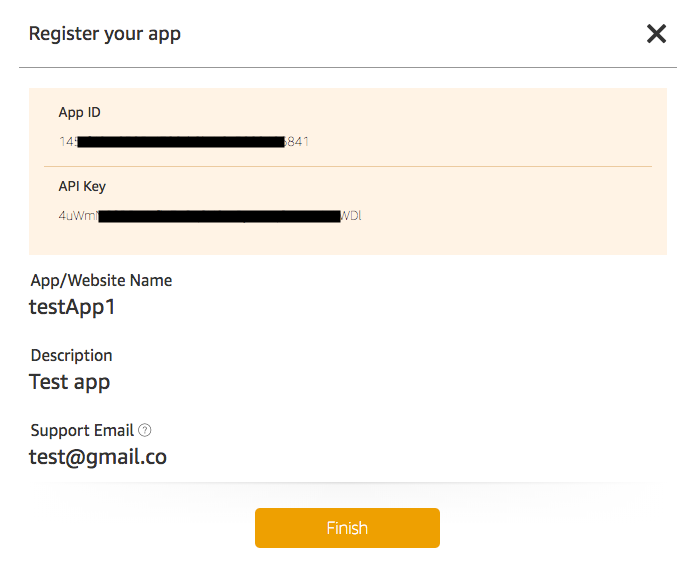
Task: Click the Register your app title
Action: point(105,34)
